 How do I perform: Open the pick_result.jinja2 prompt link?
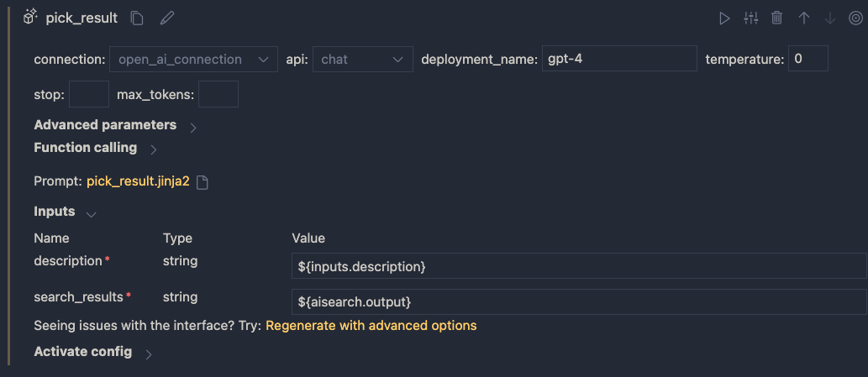tap(138, 181)
